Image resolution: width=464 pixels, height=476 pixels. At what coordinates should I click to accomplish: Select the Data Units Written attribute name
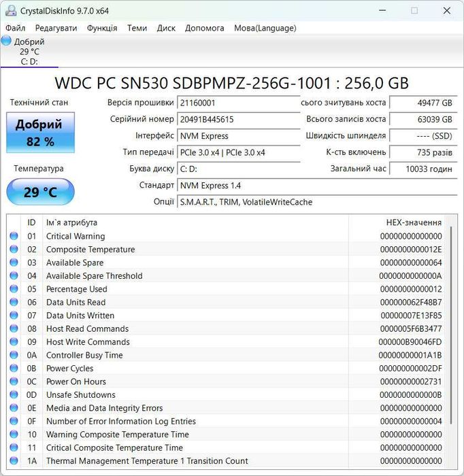coord(80,316)
